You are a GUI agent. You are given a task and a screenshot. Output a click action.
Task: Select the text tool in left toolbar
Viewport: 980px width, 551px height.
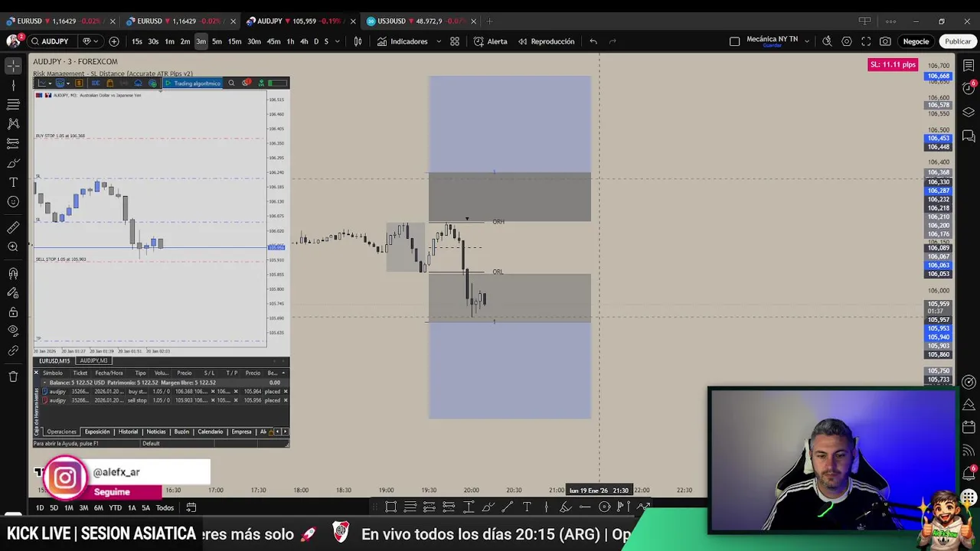[x=13, y=182]
